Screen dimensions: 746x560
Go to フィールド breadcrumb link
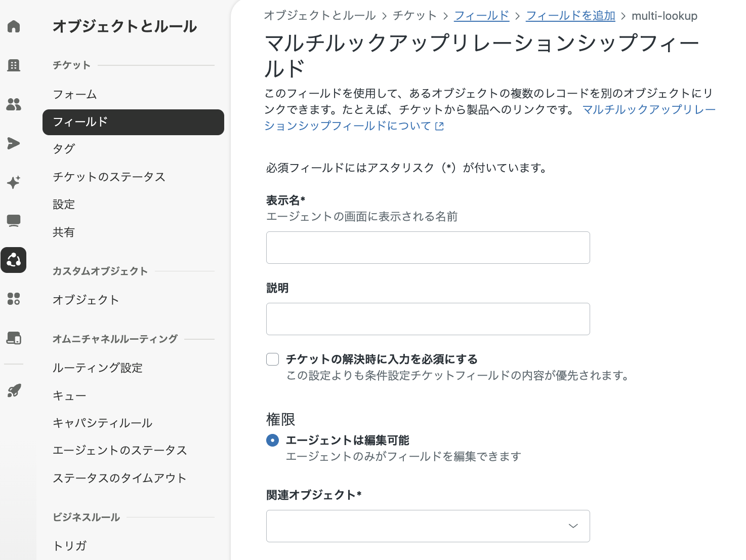tap(482, 16)
